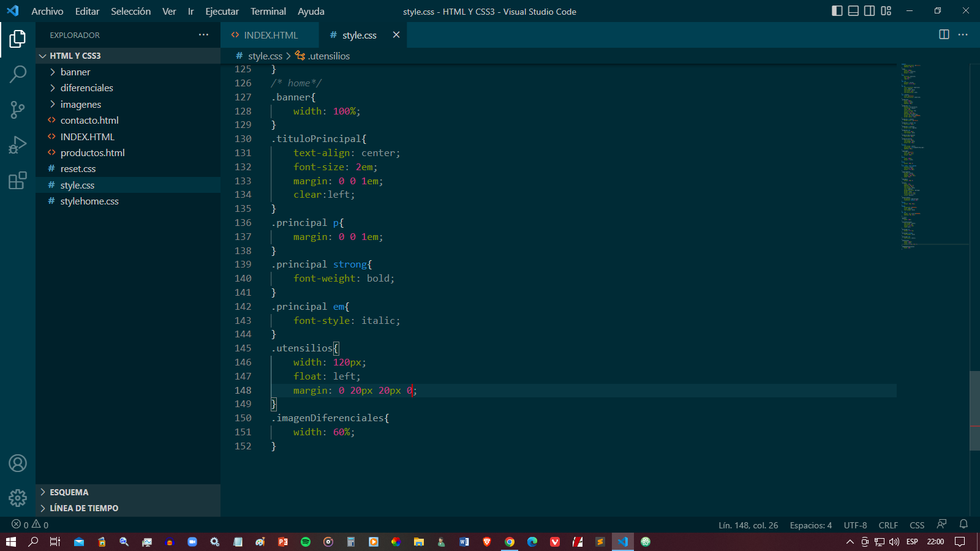Select language mode CSS in status bar
This screenshot has width=980, height=551.
pyautogui.click(x=917, y=525)
